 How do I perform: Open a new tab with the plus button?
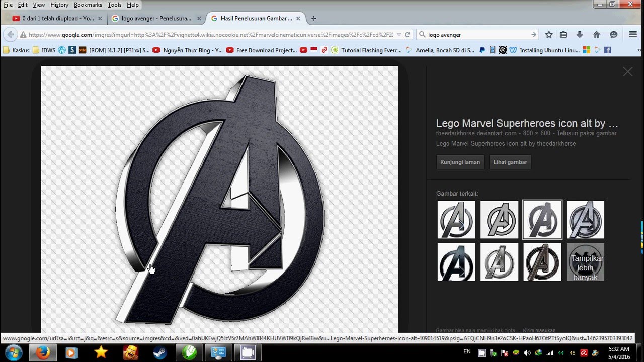[x=314, y=19]
